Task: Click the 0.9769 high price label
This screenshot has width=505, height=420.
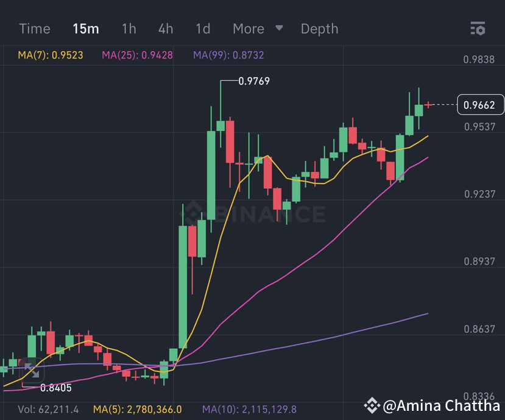Action: [254, 80]
